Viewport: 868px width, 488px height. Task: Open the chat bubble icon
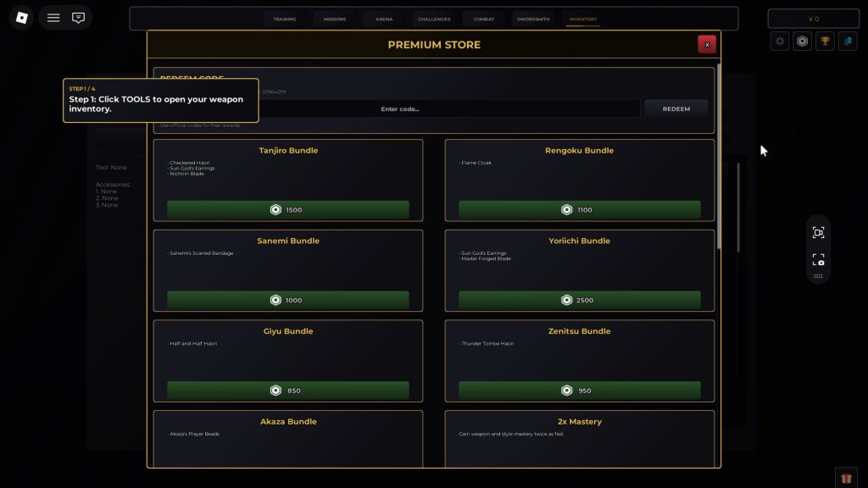(x=79, y=17)
